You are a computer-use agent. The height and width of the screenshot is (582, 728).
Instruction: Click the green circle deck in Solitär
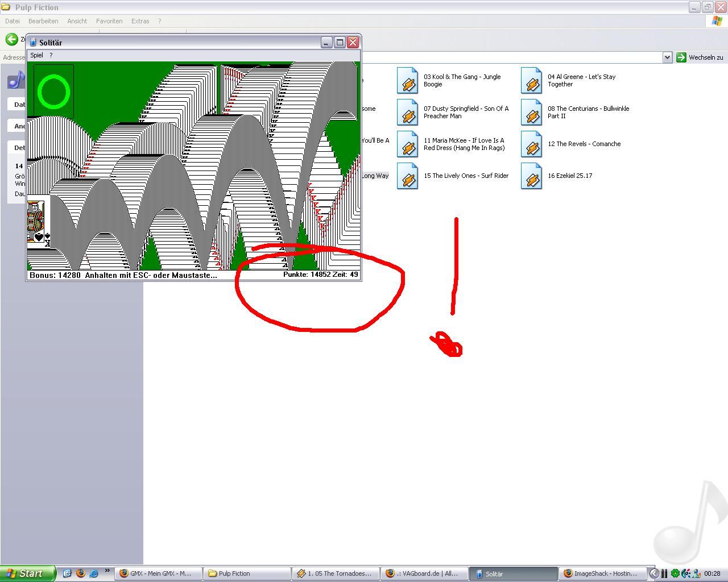[53, 92]
